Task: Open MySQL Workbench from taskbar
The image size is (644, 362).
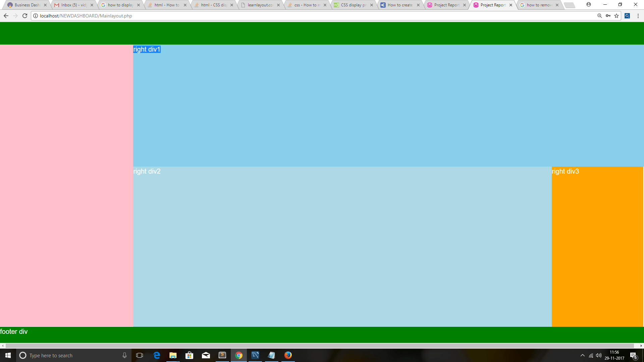Action: [x=255, y=355]
